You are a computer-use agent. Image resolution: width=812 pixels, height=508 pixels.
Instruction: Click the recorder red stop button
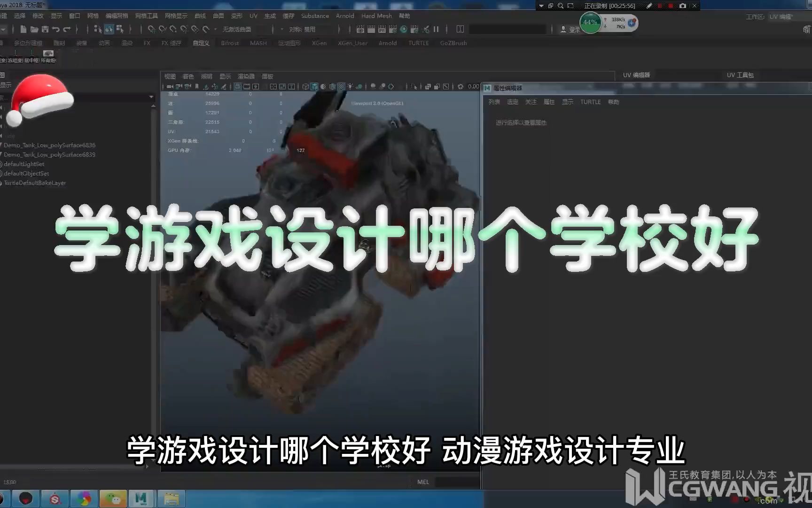pyautogui.click(x=671, y=6)
